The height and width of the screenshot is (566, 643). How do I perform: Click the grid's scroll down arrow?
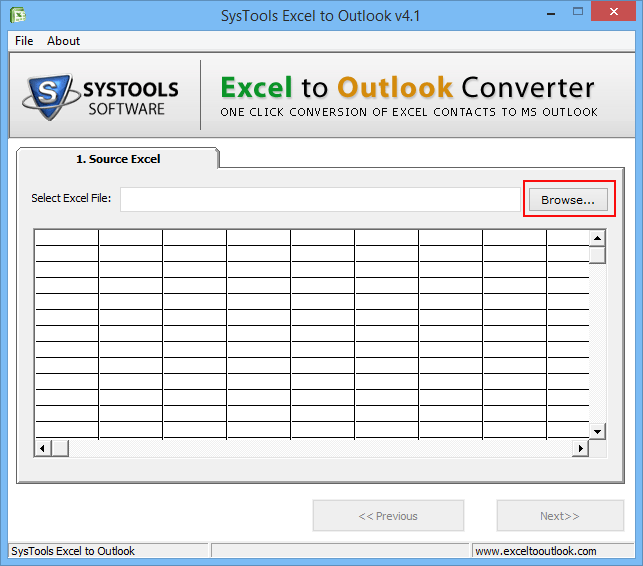point(597,431)
